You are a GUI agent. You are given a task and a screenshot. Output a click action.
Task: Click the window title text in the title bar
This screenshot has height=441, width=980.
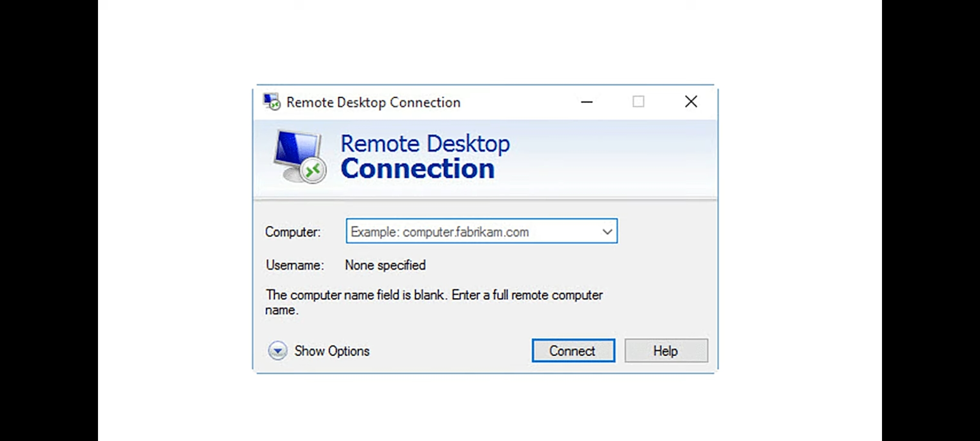[373, 102]
